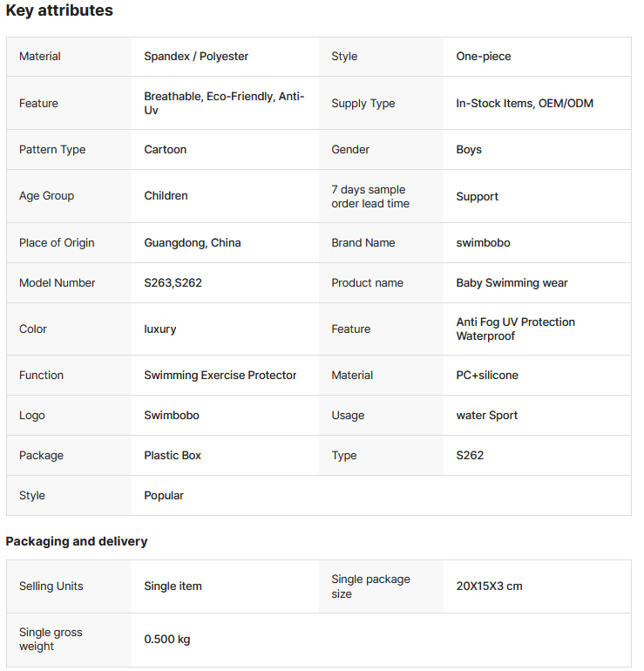Select the 20X15X3 cm package size value
This screenshot has height=671, width=644.
tap(489, 586)
